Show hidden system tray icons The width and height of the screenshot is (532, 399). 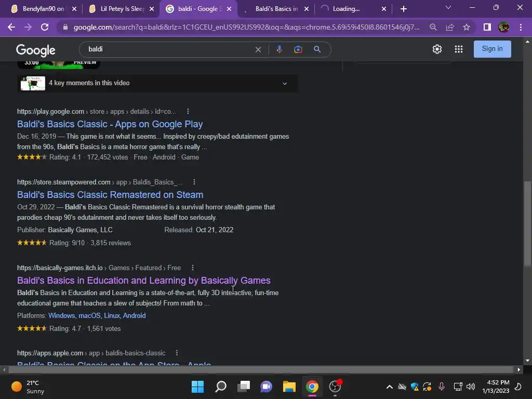coord(390,387)
